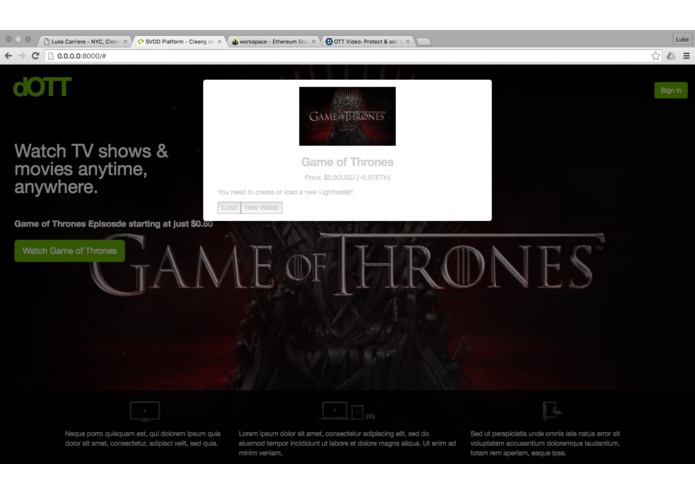Viewport: 695px width, 494px height.
Task: Click the Episode starting at just $0.60 text
Action: pos(113,224)
